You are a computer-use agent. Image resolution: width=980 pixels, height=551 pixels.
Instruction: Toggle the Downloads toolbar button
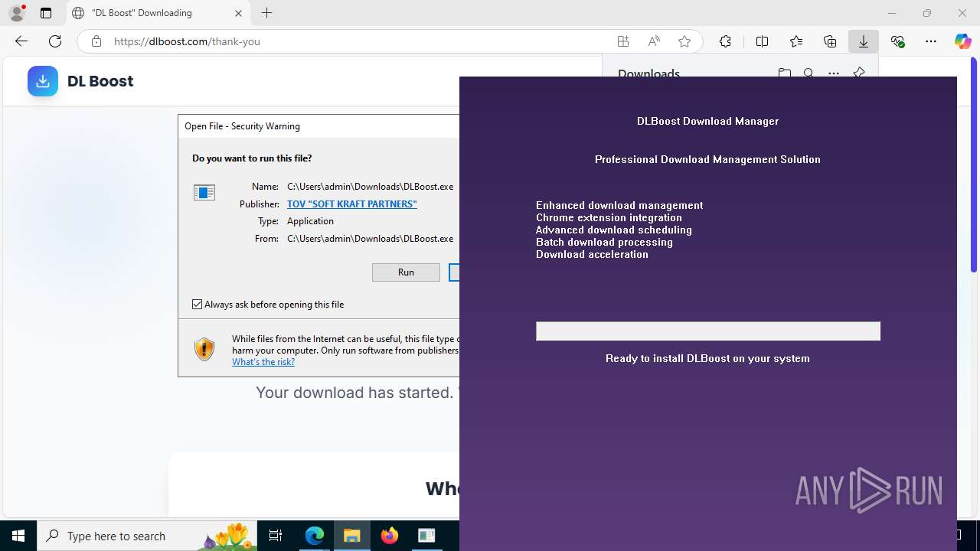864,41
